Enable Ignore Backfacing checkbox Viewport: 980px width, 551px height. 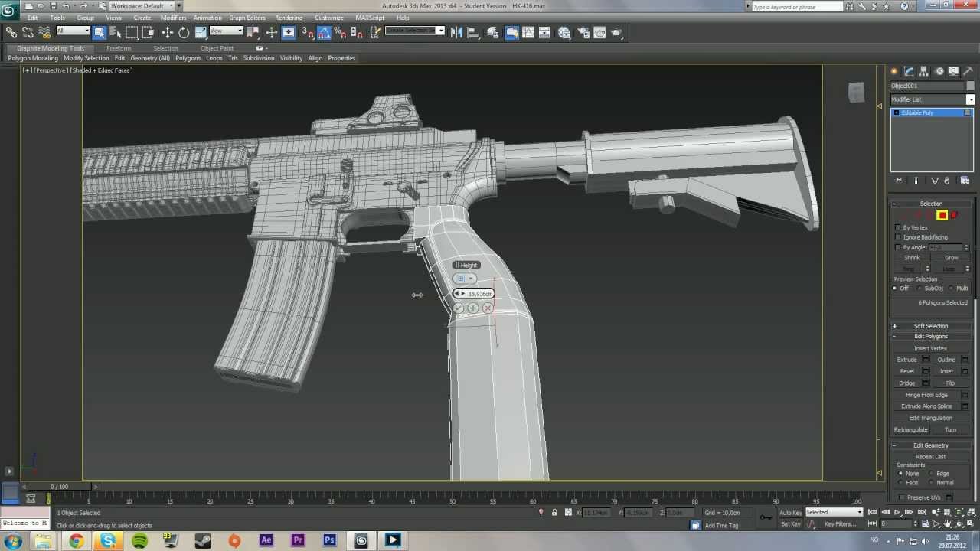898,237
